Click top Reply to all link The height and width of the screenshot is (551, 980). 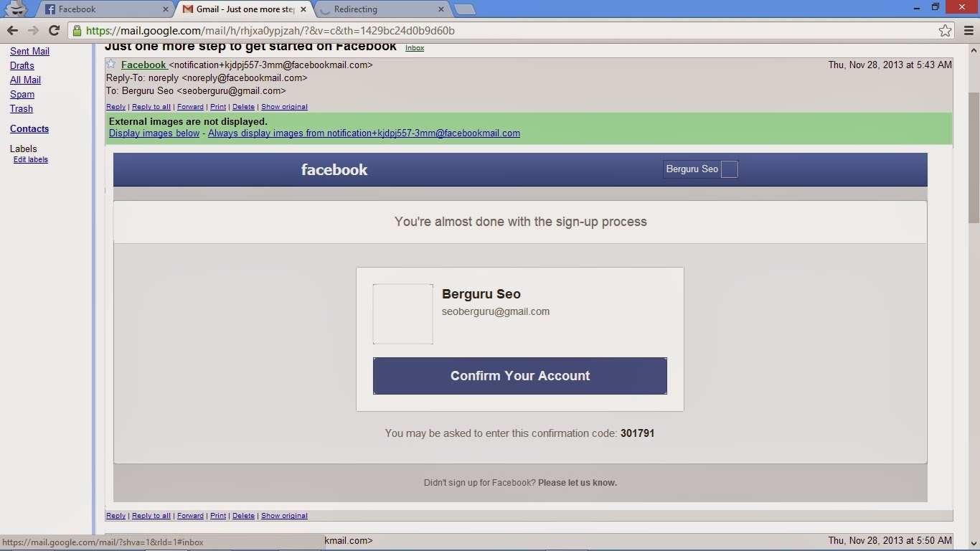point(151,106)
